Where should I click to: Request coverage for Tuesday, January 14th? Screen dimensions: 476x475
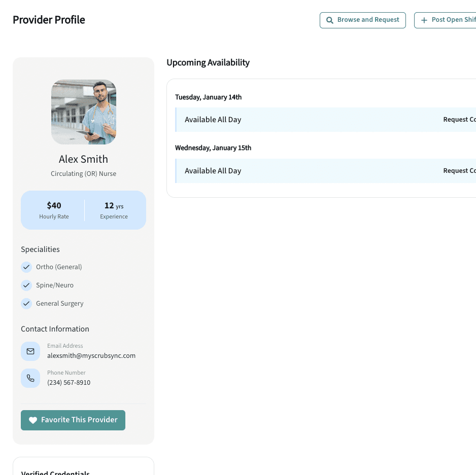[x=459, y=120]
